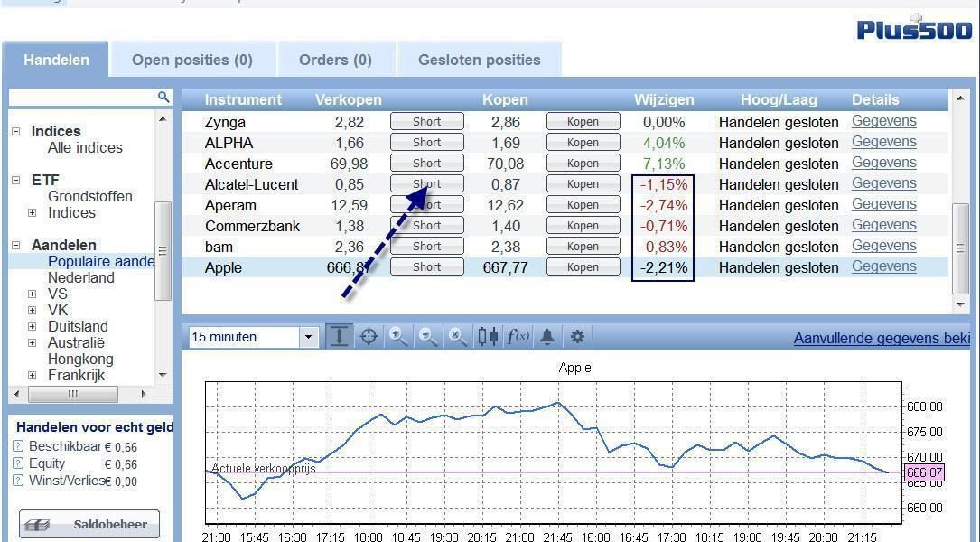The height and width of the screenshot is (542, 980).
Task: Expand the VS node
Action: tap(33, 294)
